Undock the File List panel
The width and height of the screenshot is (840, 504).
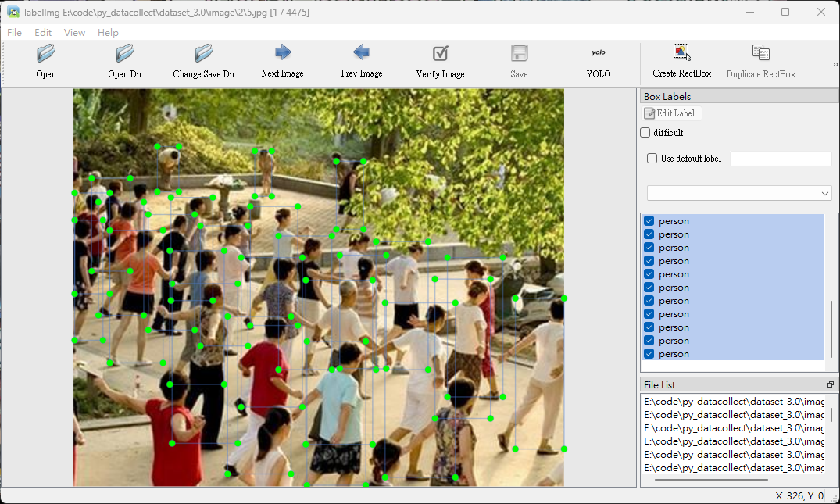(831, 384)
